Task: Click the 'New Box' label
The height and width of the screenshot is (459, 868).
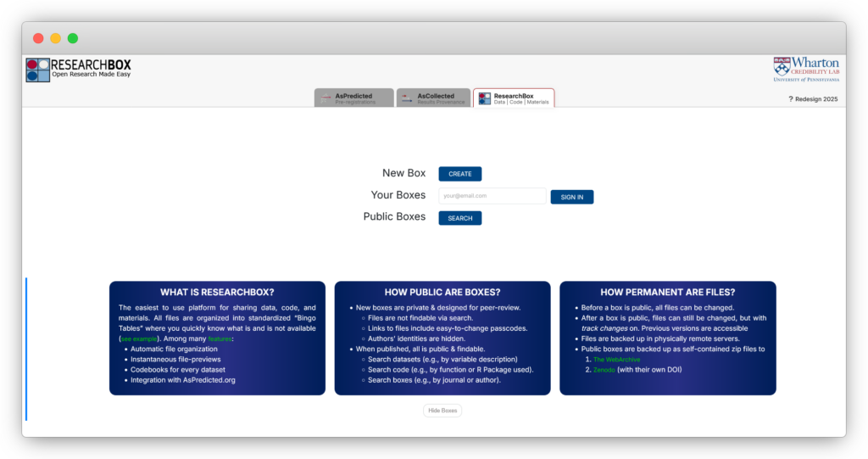Action: pyautogui.click(x=403, y=173)
